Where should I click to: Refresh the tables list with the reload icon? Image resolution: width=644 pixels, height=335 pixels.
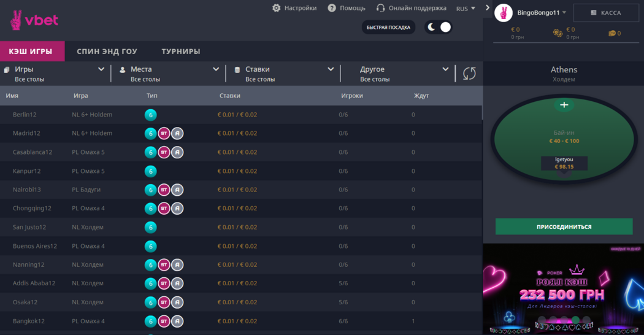click(x=469, y=74)
